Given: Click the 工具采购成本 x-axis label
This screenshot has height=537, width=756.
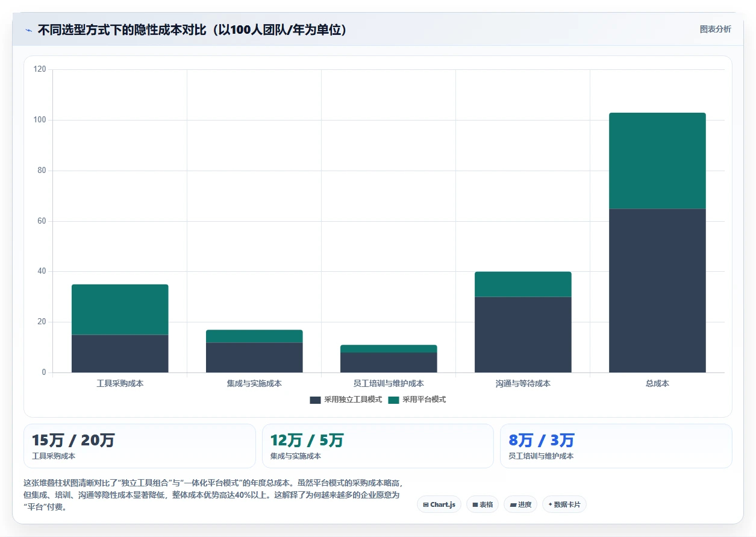Looking at the screenshot, I should pyautogui.click(x=120, y=383).
